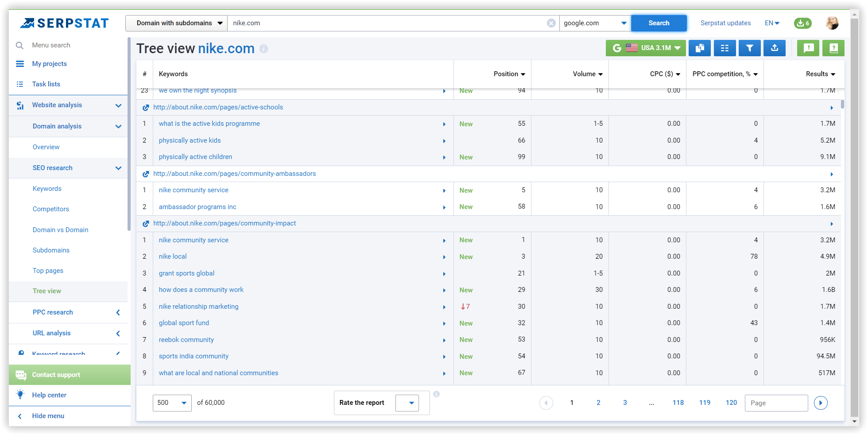The height and width of the screenshot is (435, 868).
Task: Sort by PPC competition, % column
Action: 725,74
